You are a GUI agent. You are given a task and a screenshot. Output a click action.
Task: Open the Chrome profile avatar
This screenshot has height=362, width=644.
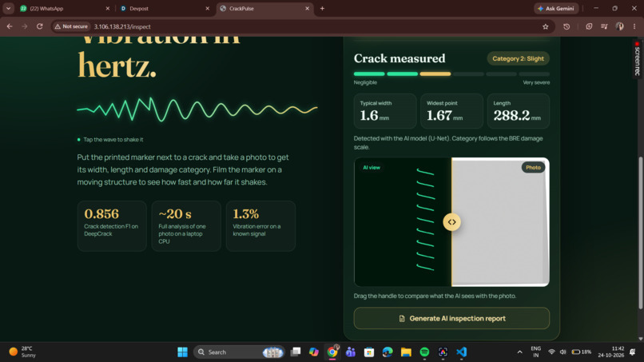[620, 26]
